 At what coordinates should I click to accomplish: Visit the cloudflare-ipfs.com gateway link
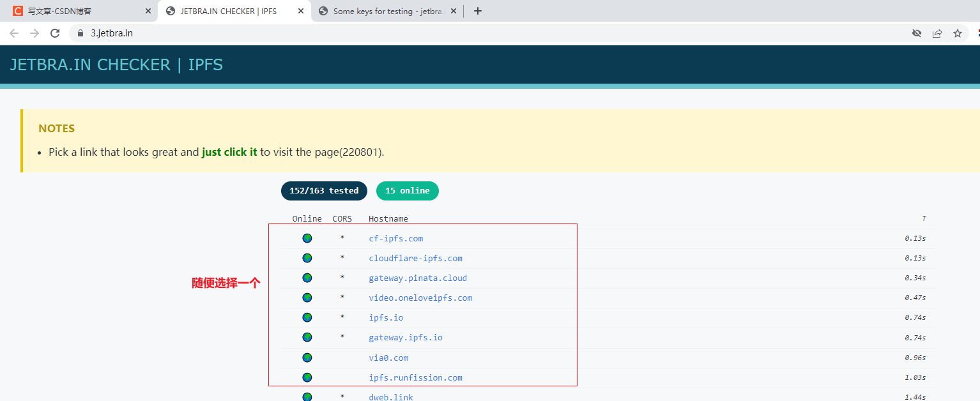415,258
